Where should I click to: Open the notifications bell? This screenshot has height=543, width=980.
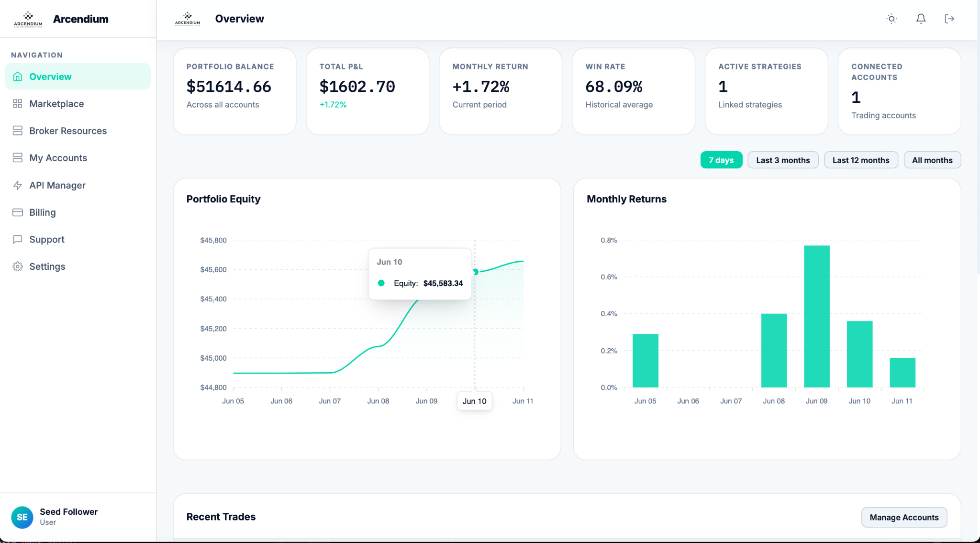point(921,19)
